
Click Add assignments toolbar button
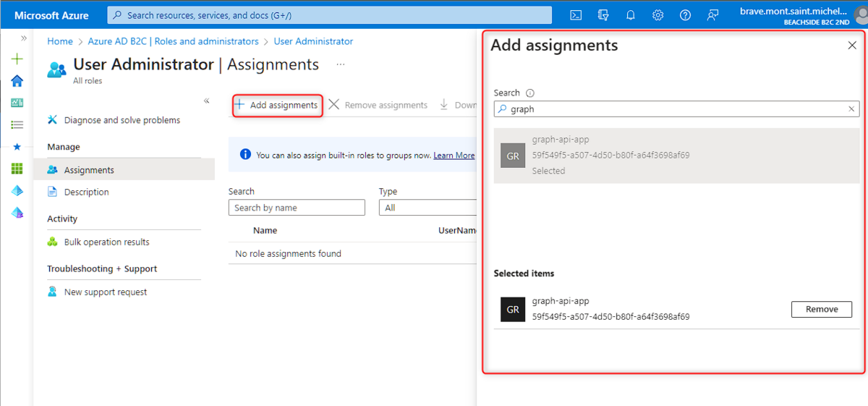point(277,105)
